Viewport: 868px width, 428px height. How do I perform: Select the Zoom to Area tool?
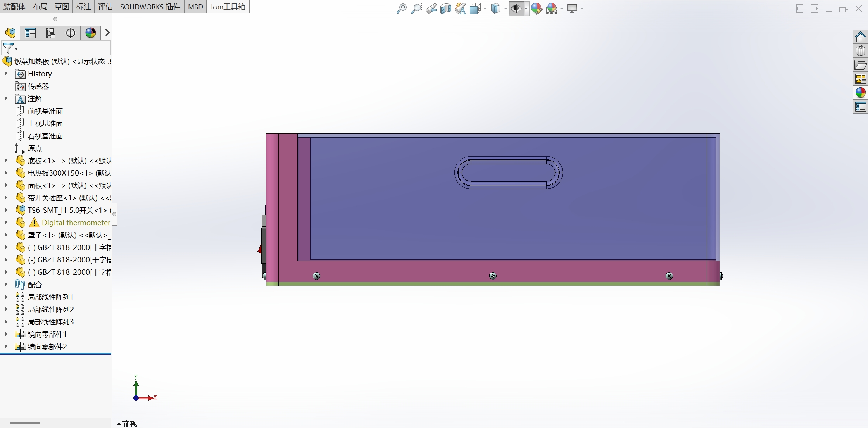(x=416, y=8)
